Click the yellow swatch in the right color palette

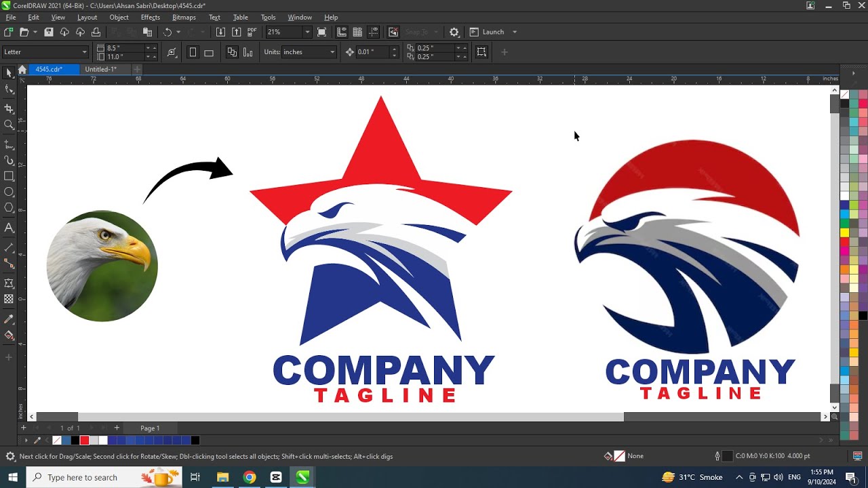(x=844, y=232)
